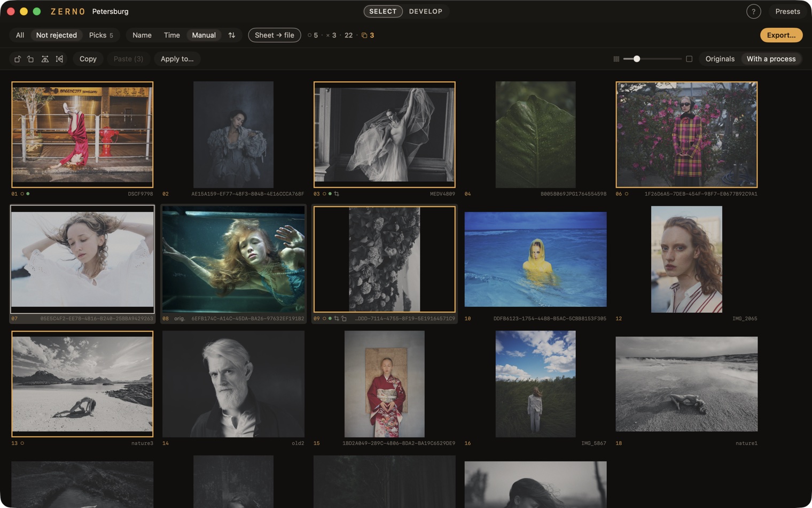Screen dimensions: 812x508
Task: Toggle pick circle under photo 01
Action: [x=22, y=194]
